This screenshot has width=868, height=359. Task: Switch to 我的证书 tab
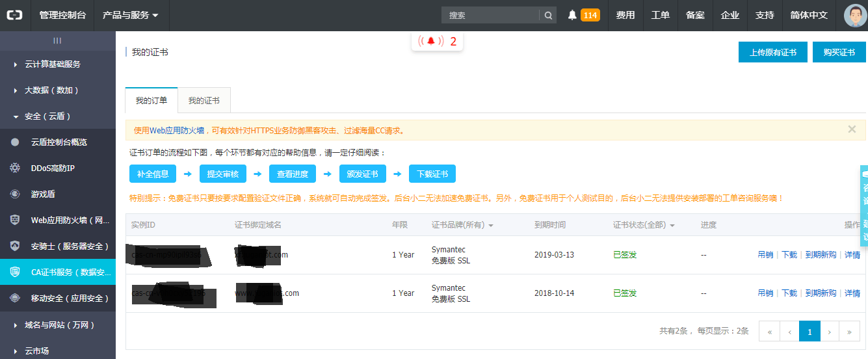tap(204, 101)
